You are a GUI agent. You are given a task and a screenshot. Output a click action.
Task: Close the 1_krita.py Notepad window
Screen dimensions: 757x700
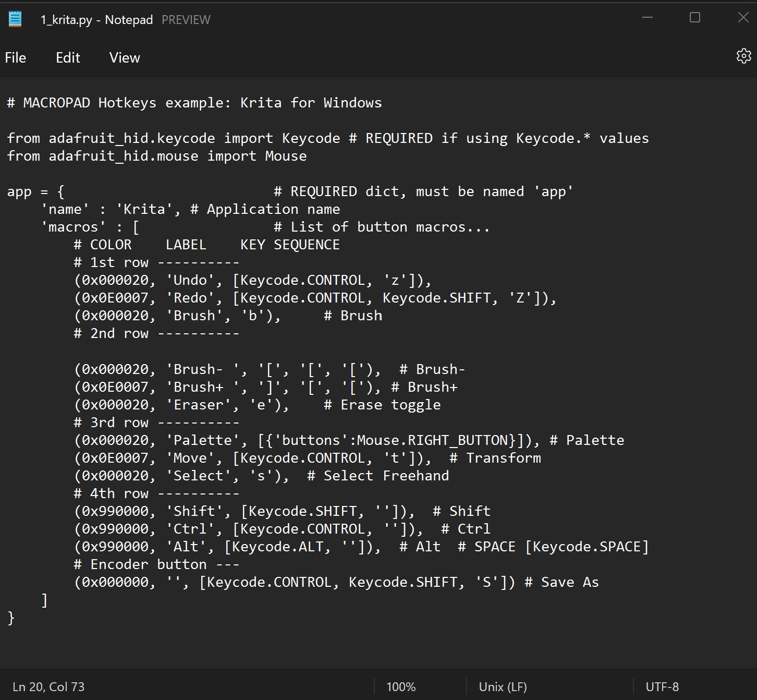[x=743, y=18]
